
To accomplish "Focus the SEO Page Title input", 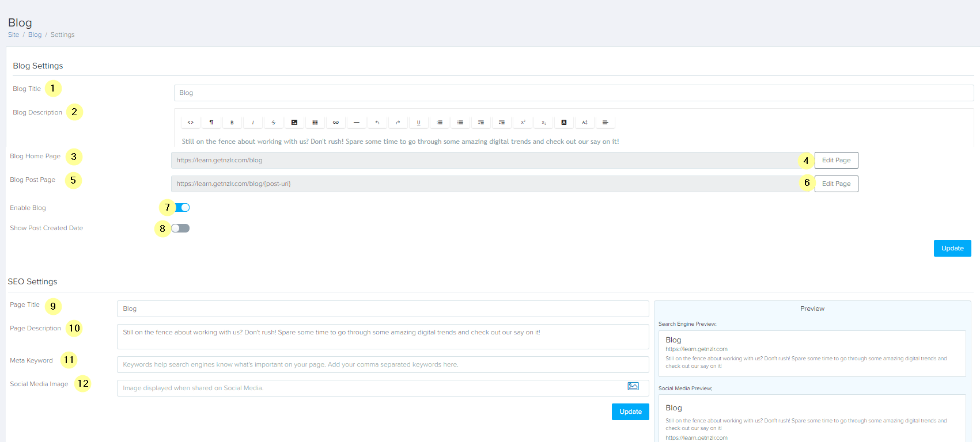I will (383, 308).
